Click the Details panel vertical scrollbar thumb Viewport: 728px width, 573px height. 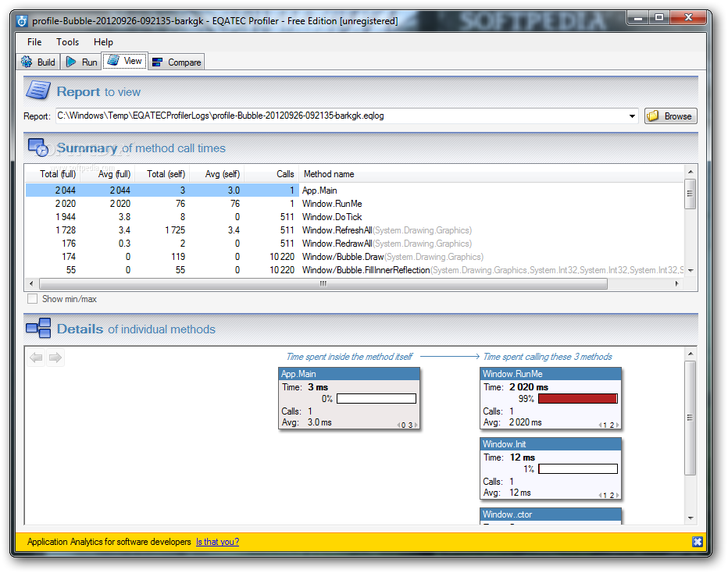pos(691,418)
